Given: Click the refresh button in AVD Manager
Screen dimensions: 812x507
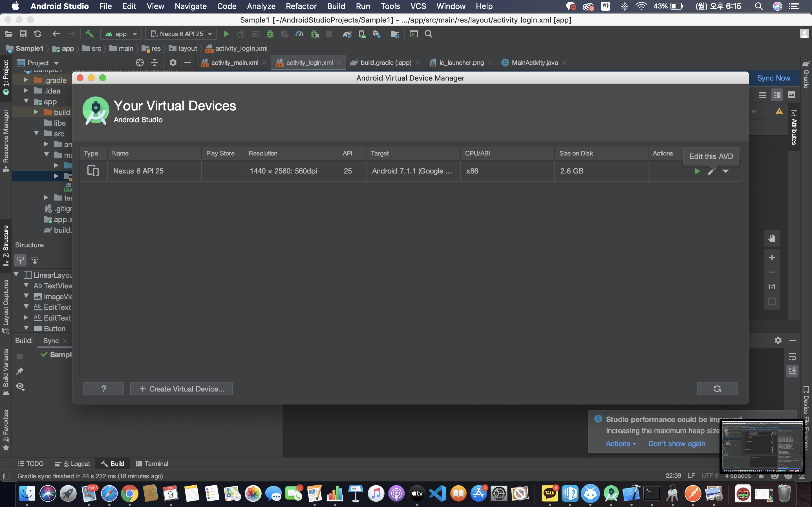Looking at the screenshot, I should [717, 389].
